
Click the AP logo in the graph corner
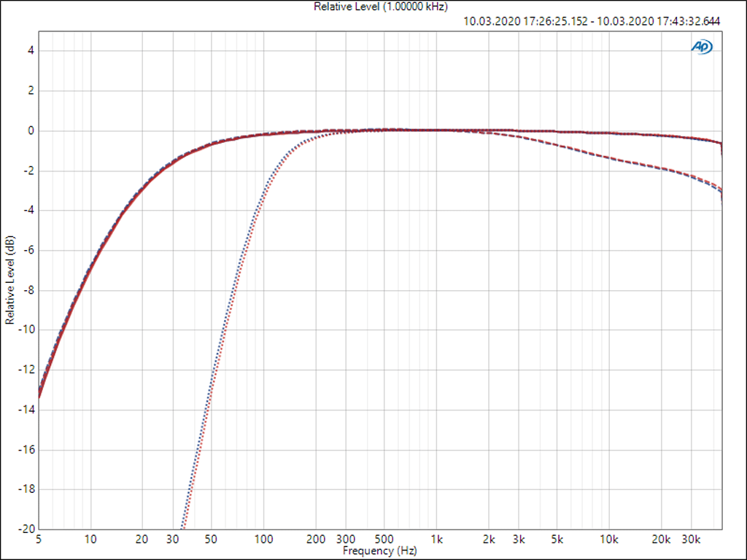point(702,47)
